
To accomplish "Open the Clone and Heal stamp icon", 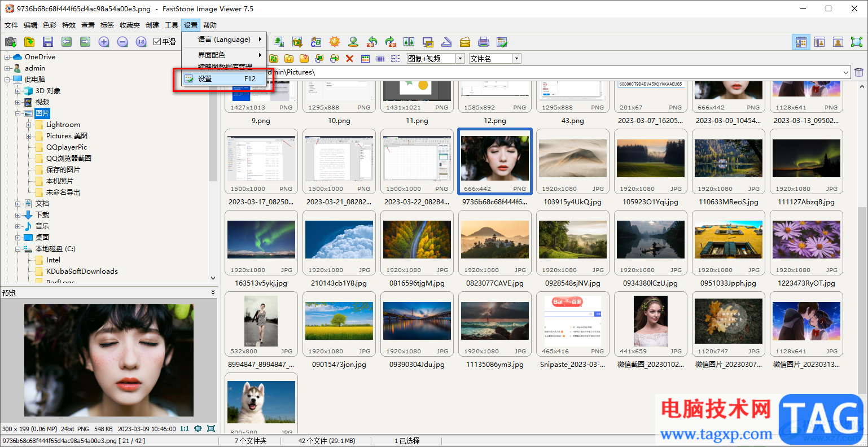I will coord(353,42).
